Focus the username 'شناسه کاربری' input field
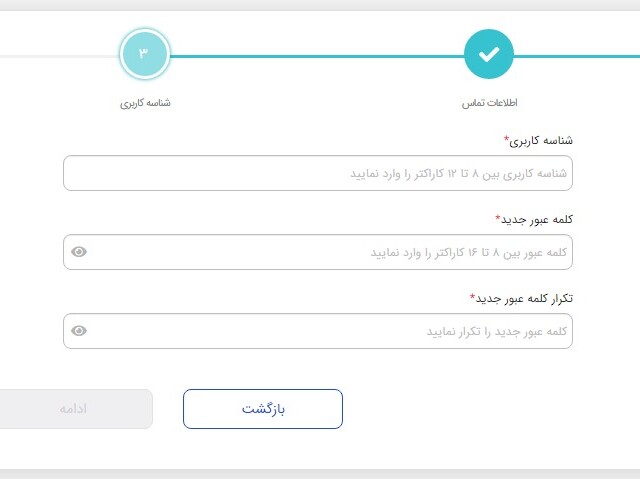 point(318,173)
